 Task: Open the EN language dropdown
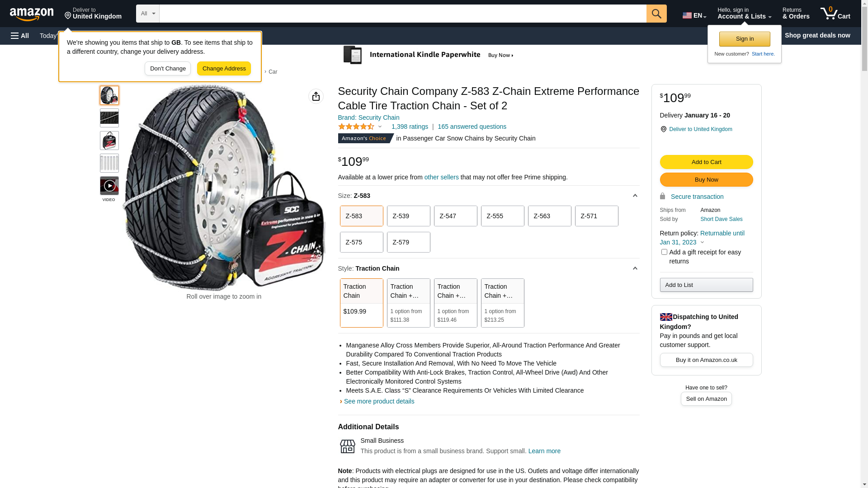[694, 15]
